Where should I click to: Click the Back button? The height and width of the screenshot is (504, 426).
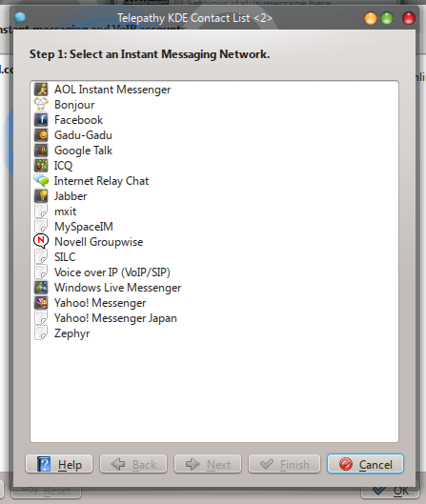[133, 464]
